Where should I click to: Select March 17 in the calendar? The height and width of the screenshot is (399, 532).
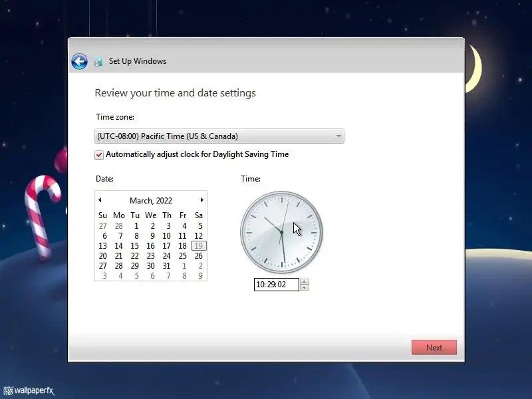pyautogui.click(x=166, y=246)
